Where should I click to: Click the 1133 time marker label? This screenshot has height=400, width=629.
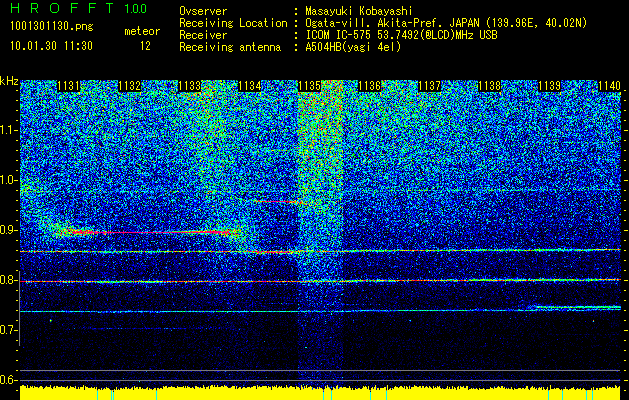coord(189,86)
